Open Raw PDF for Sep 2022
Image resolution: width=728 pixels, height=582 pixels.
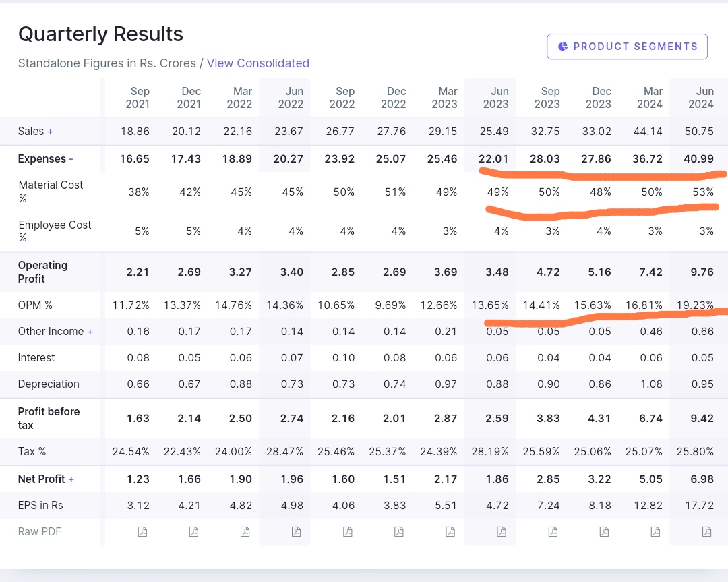[347, 531]
